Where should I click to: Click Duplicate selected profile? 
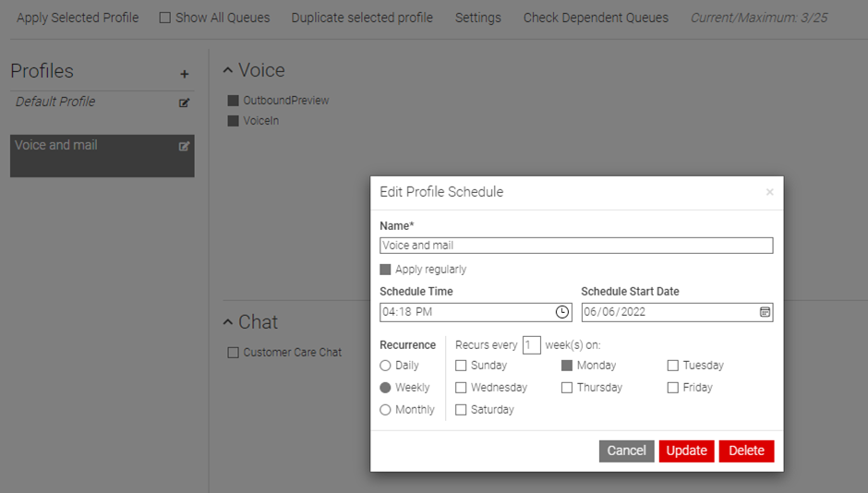(362, 18)
